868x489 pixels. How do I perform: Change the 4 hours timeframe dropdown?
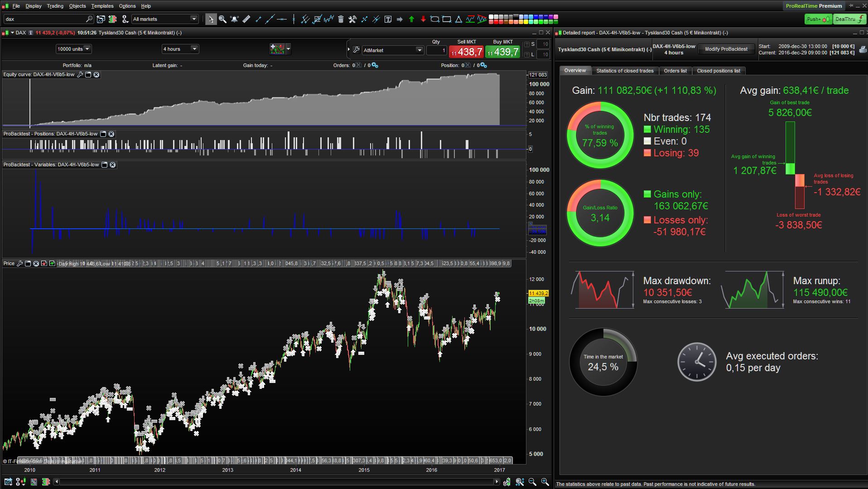click(180, 49)
